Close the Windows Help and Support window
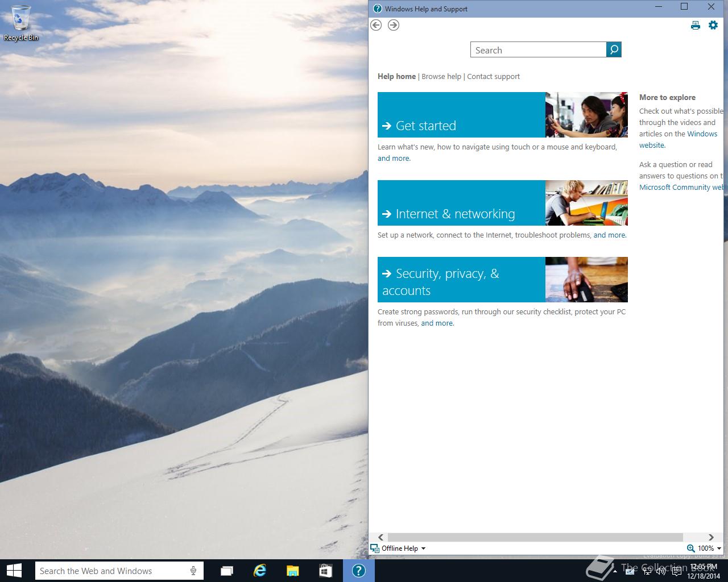The height and width of the screenshot is (582, 728). (x=711, y=7)
